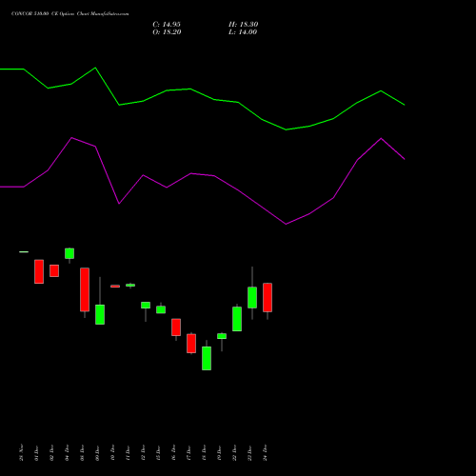Click the open price value O: 18.20
The width and height of the screenshot is (476, 476).
167,32
